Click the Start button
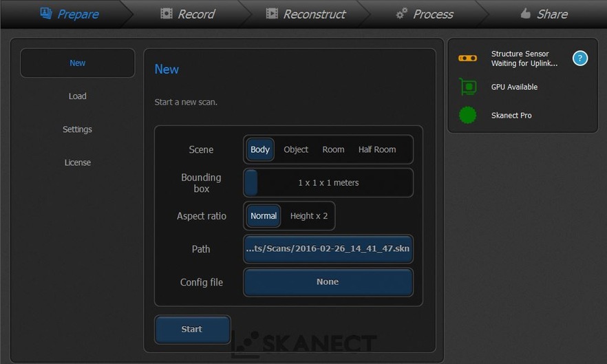Screen dimensions: 607x364 click(x=193, y=329)
